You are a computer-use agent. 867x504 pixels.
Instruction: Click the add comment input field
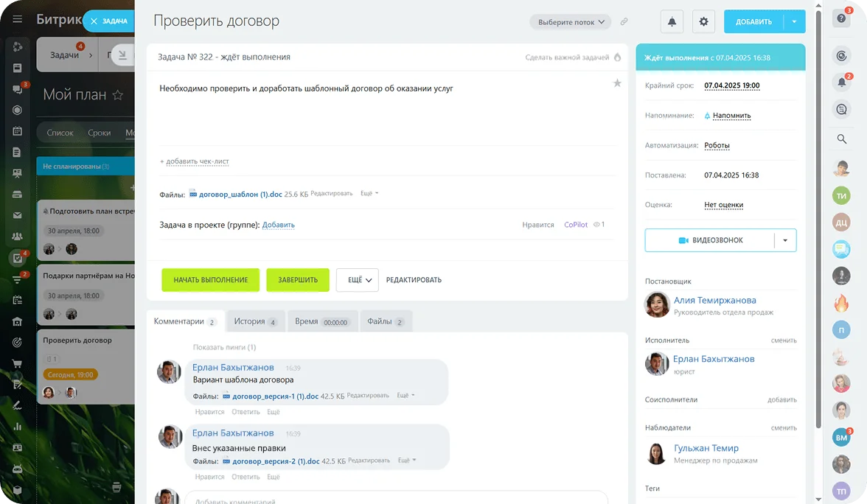point(396,497)
